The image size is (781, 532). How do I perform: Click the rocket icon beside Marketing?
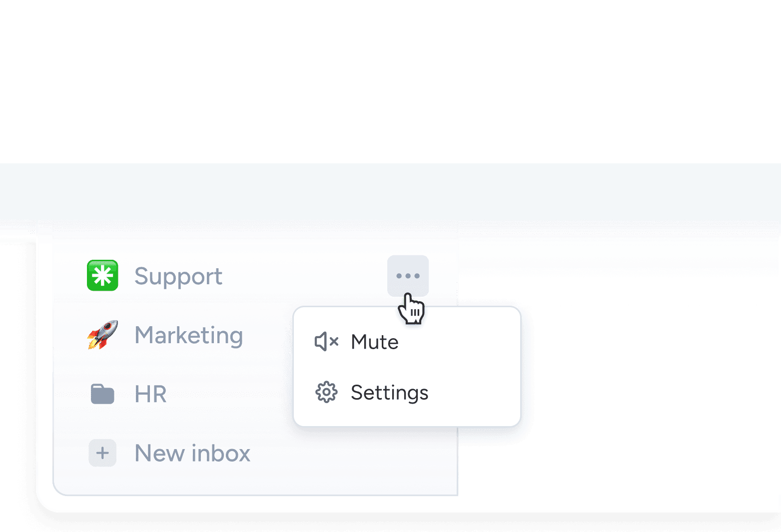102,335
